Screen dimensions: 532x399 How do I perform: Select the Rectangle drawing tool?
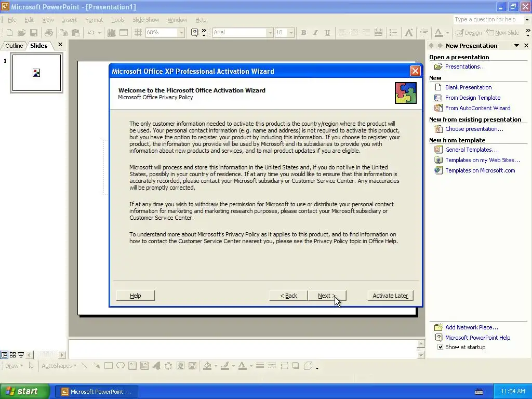coord(109,366)
